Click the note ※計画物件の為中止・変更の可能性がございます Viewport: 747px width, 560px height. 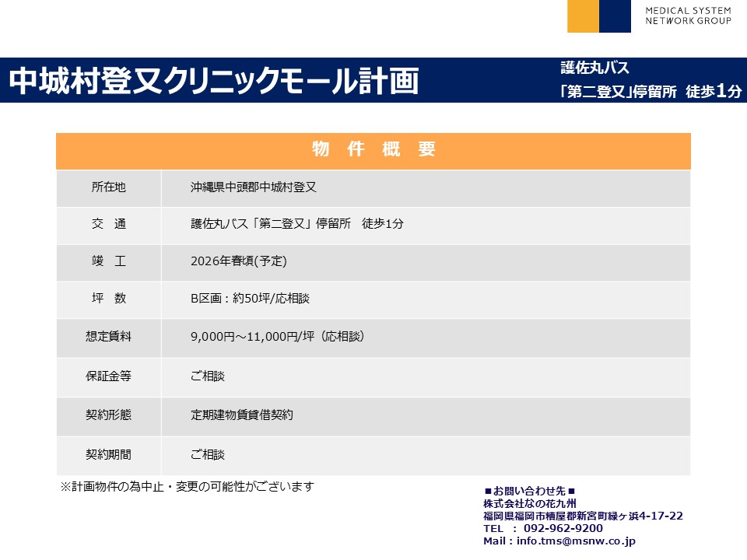pyautogui.click(x=188, y=487)
